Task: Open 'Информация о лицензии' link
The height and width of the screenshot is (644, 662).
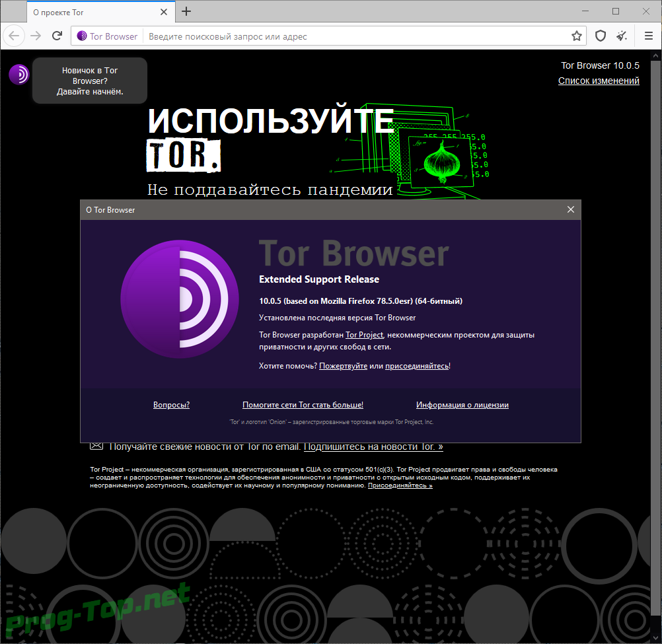Action: click(x=462, y=405)
